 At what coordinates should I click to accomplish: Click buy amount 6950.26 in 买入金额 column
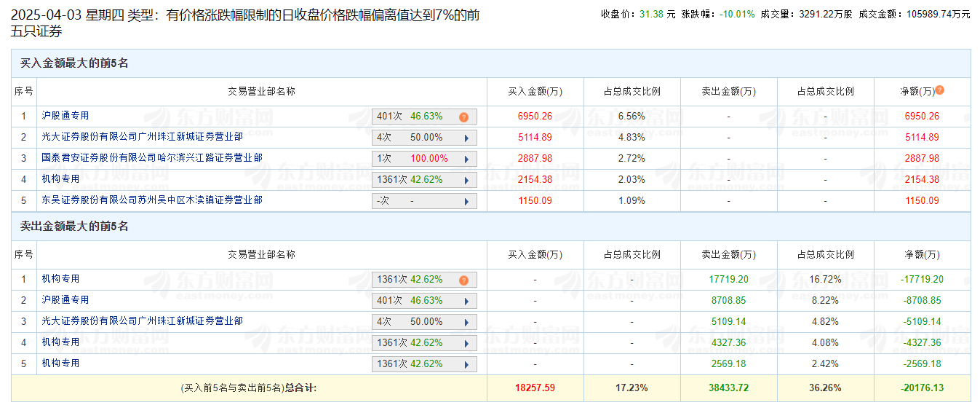point(535,117)
